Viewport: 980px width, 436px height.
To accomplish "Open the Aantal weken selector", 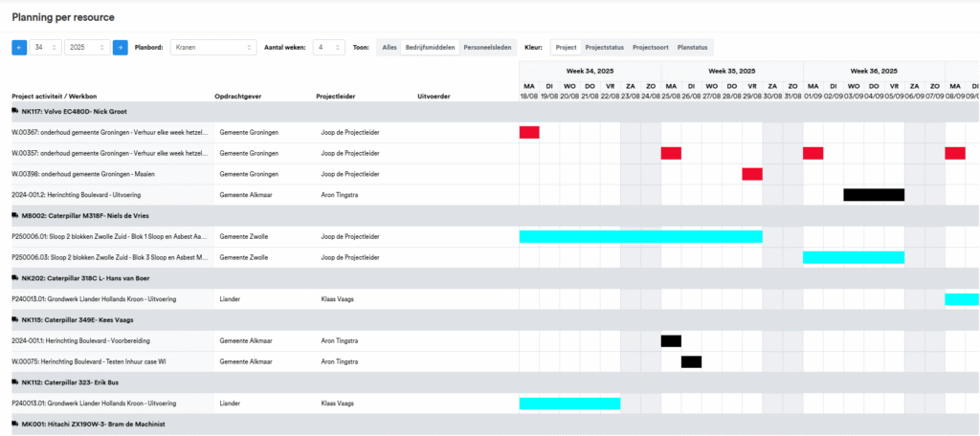I will (329, 48).
